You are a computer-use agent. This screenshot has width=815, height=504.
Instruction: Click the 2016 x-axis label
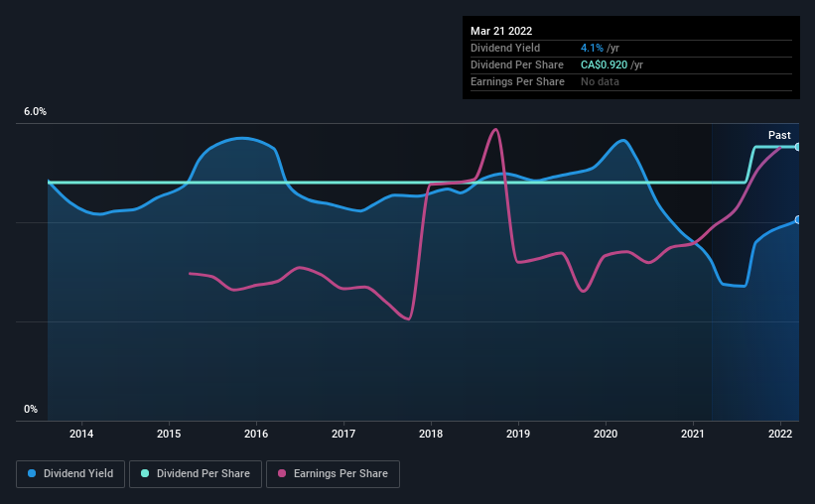[x=256, y=434]
